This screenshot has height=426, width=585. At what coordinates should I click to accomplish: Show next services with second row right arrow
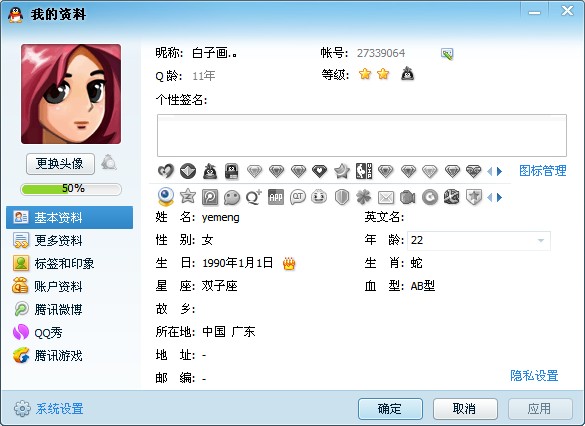pyautogui.click(x=500, y=197)
